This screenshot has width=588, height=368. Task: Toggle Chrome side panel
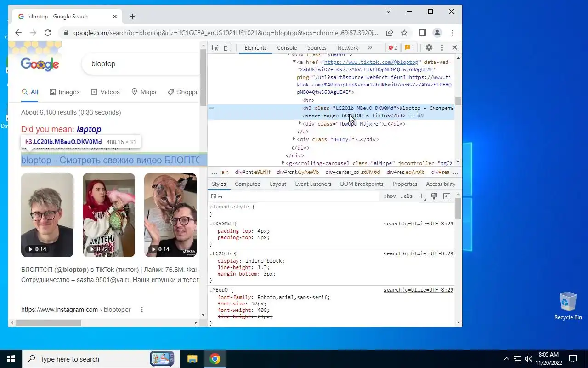423,33
